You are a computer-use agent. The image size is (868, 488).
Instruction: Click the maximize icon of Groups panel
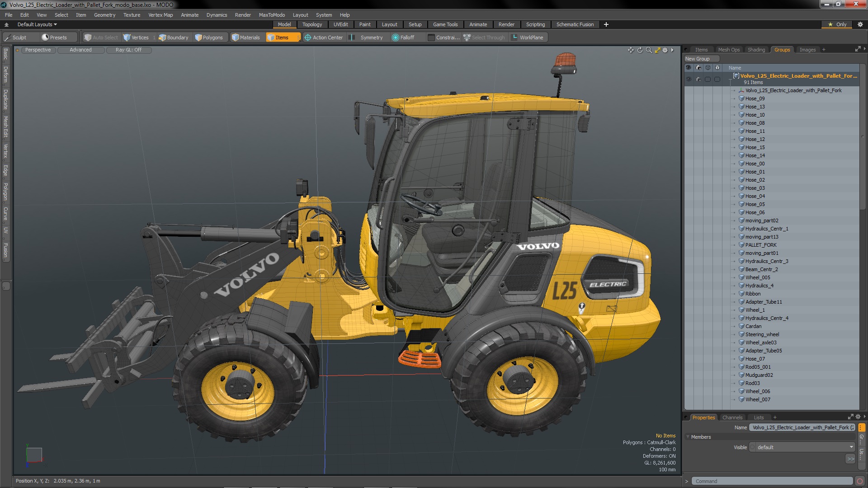(858, 49)
